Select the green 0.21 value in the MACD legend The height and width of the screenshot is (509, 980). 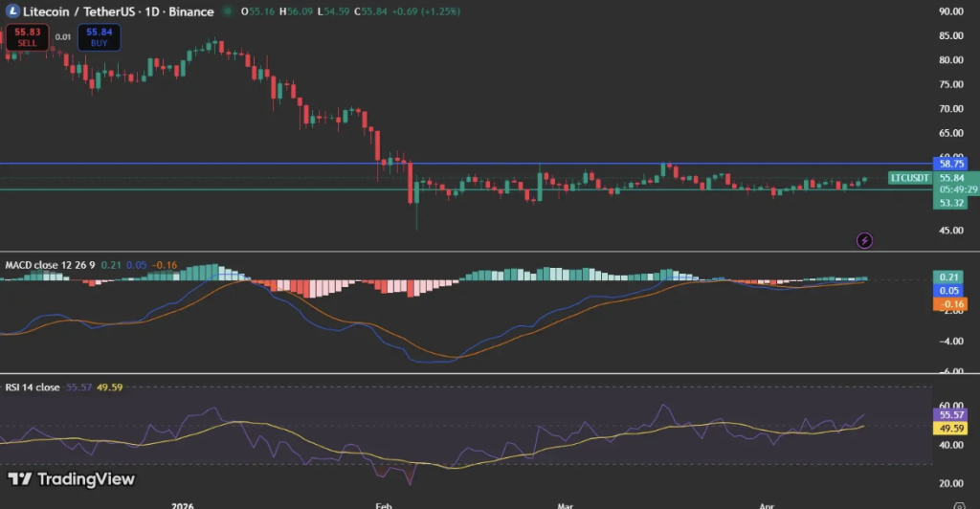tap(111, 265)
